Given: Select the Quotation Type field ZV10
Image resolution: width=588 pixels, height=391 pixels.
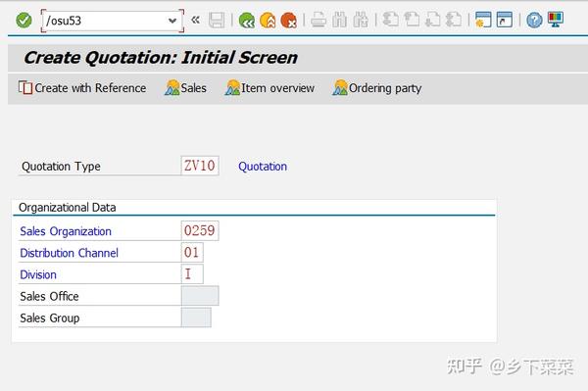Looking at the screenshot, I should coord(200,166).
